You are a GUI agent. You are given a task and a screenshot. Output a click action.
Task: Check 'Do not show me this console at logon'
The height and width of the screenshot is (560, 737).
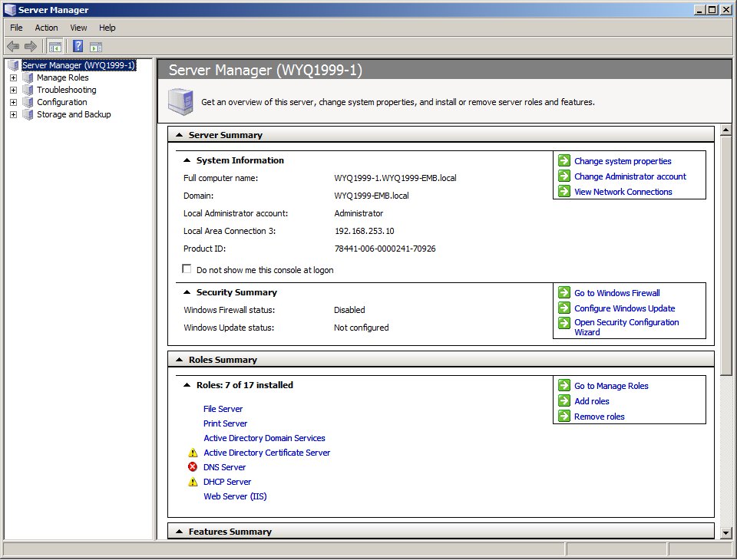tap(187, 269)
